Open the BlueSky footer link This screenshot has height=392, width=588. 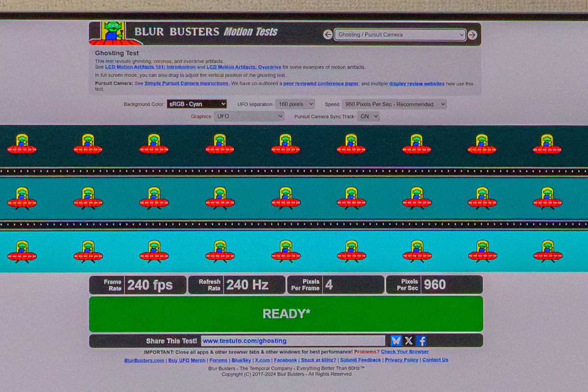pos(241,360)
